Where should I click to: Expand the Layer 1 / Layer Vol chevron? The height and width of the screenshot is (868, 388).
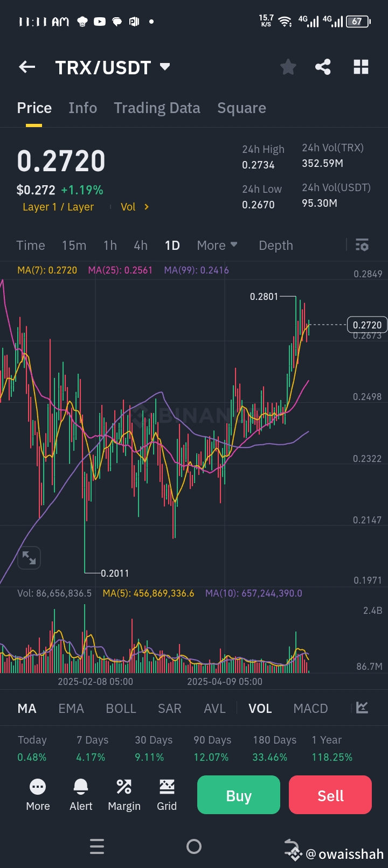point(146,207)
